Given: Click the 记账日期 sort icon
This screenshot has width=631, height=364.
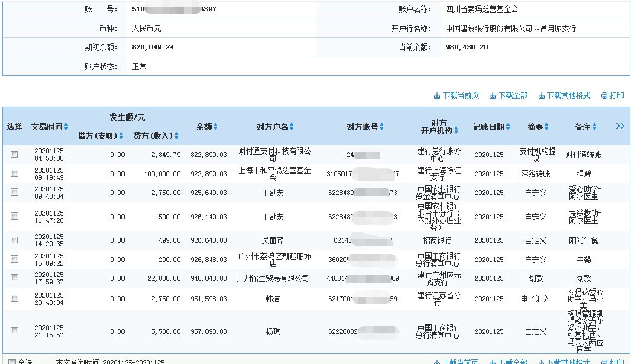Looking at the screenshot, I should click(508, 126).
